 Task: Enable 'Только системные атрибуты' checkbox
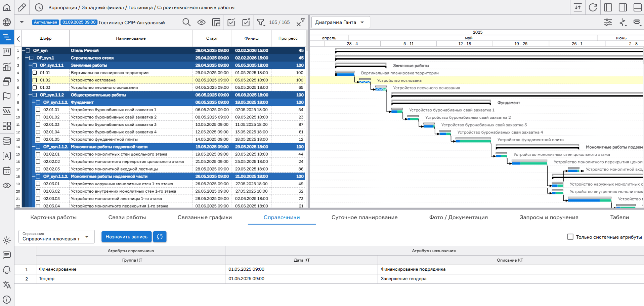570,237
